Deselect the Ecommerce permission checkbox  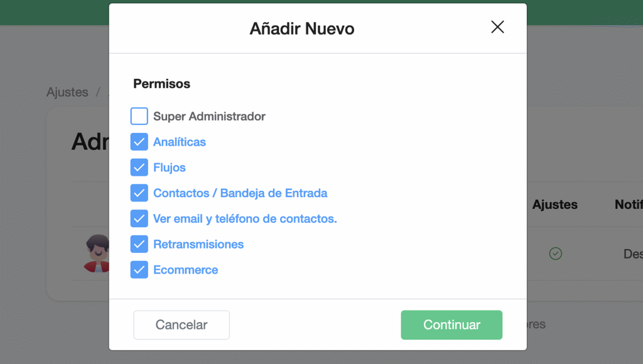point(139,270)
